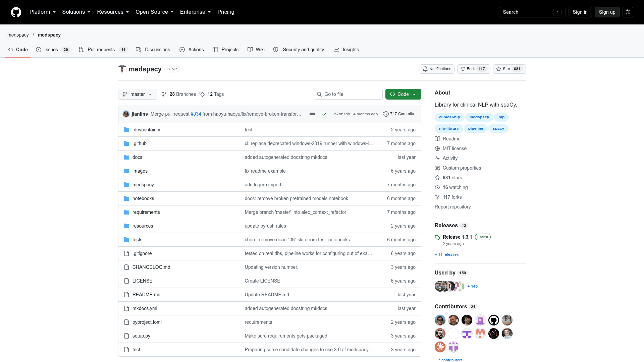Open the Pull requests tab

[103, 50]
